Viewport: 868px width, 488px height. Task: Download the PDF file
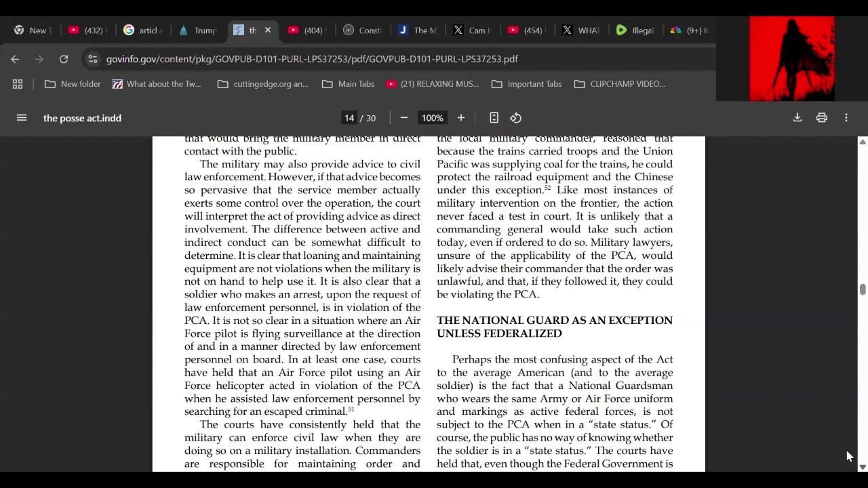pos(797,118)
